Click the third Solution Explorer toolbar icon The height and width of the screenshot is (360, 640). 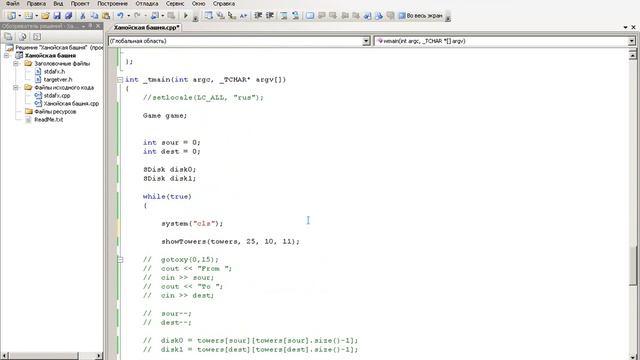37,37
